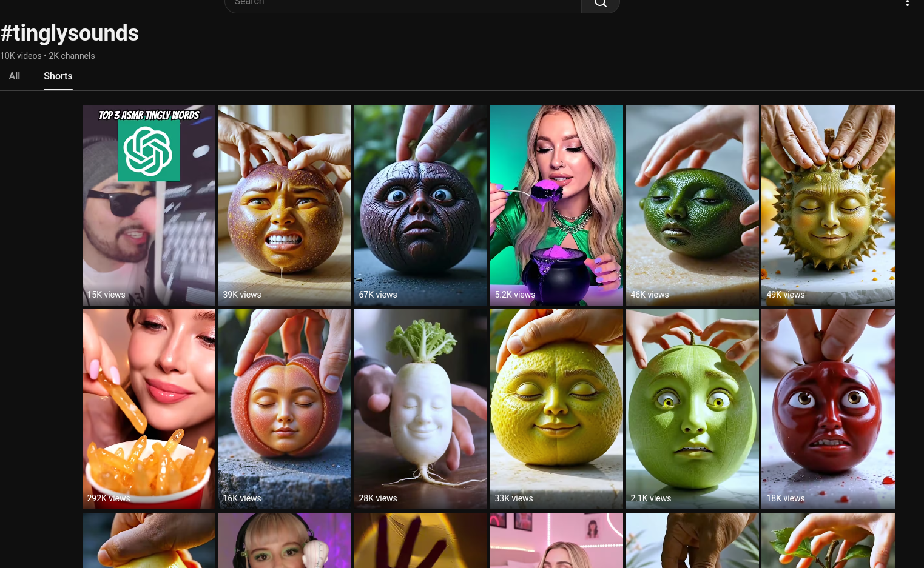Click the search magnifier button
924x568 pixels.
(600, 4)
